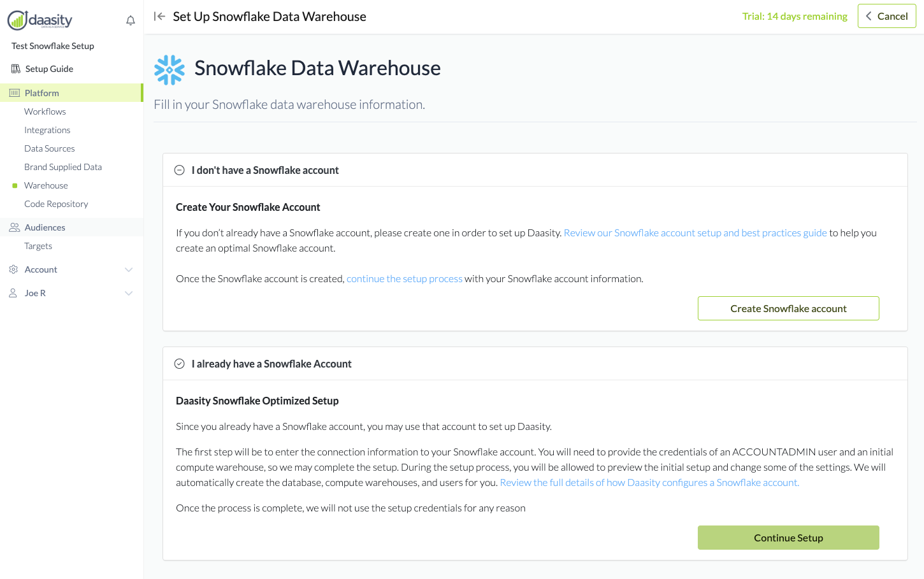Toggle the "I already have a Snowflake Account" section
Viewport: 924px width, 579px height.
click(x=180, y=364)
